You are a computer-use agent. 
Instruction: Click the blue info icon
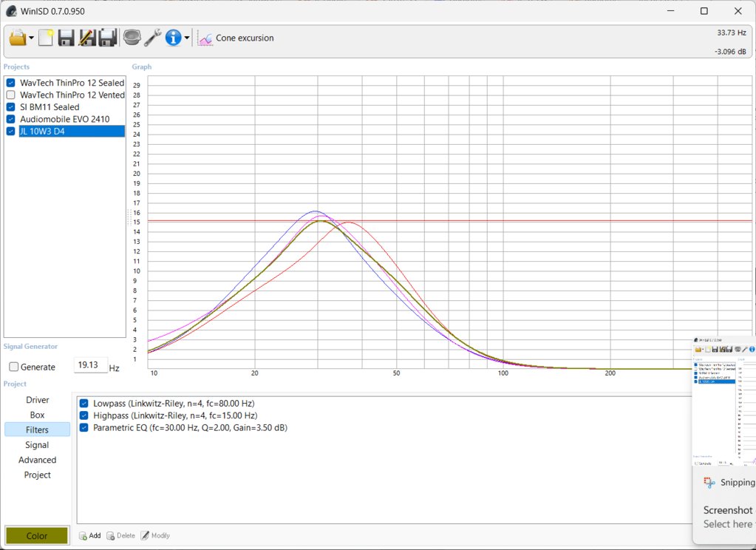point(173,38)
